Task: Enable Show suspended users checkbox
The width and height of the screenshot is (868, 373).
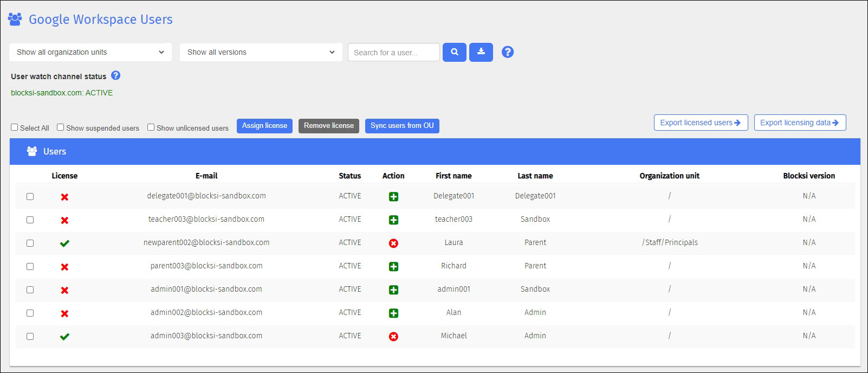Action: [x=61, y=127]
